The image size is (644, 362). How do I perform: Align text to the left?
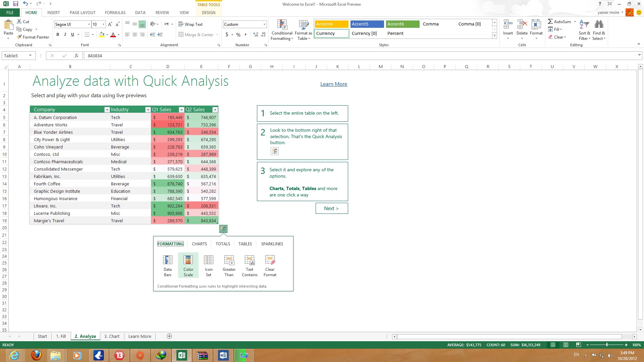pyautogui.click(x=127, y=35)
